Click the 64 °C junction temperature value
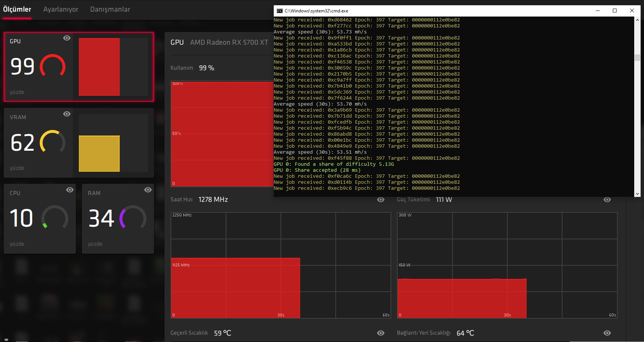This screenshot has height=342, width=644. click(465, 333)
